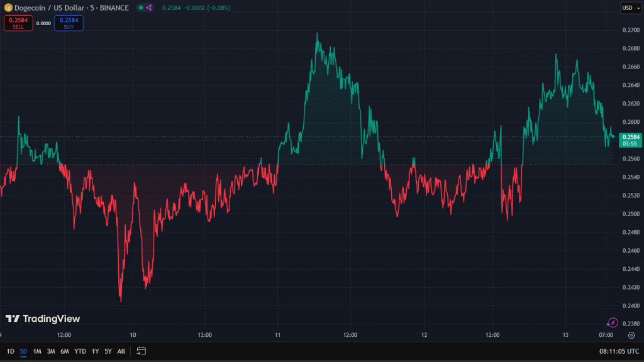
Task: Click the purple lightning replay icon
Action: (612, 323)
